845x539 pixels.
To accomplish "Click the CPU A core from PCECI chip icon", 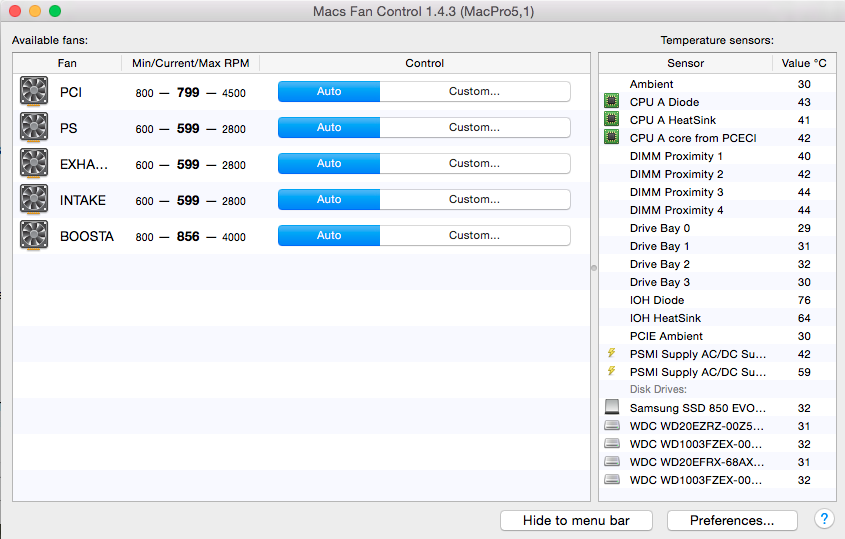I will pos(612,137).
